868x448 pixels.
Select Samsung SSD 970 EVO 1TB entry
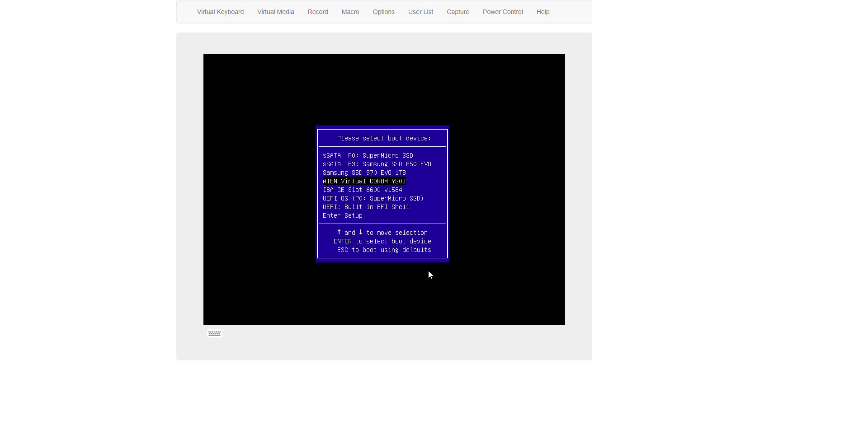[x=364, y=173]
